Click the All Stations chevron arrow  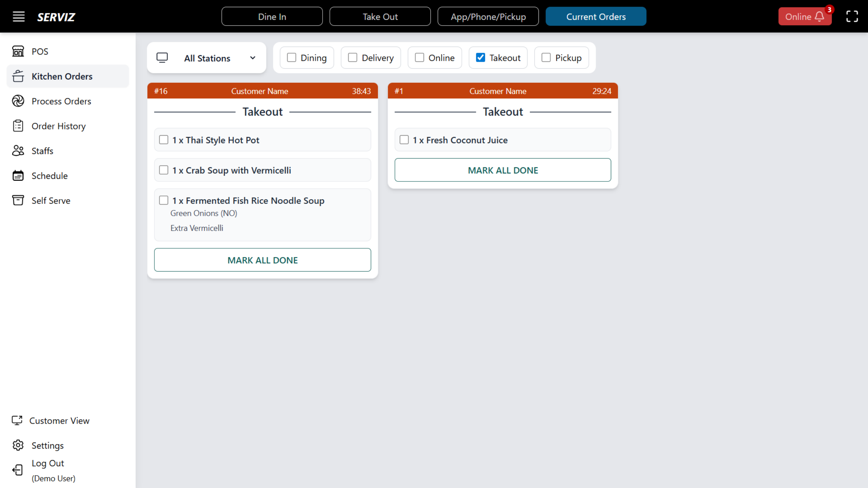252,58
